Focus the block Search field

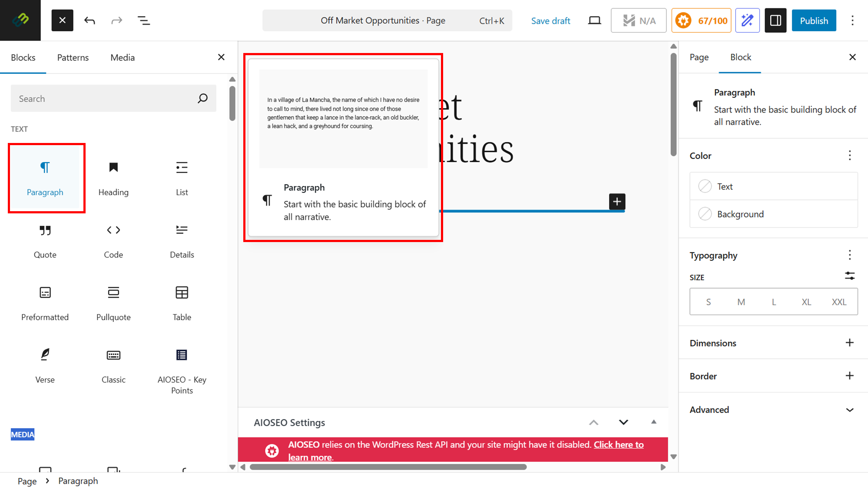click(x=113, y=99)
